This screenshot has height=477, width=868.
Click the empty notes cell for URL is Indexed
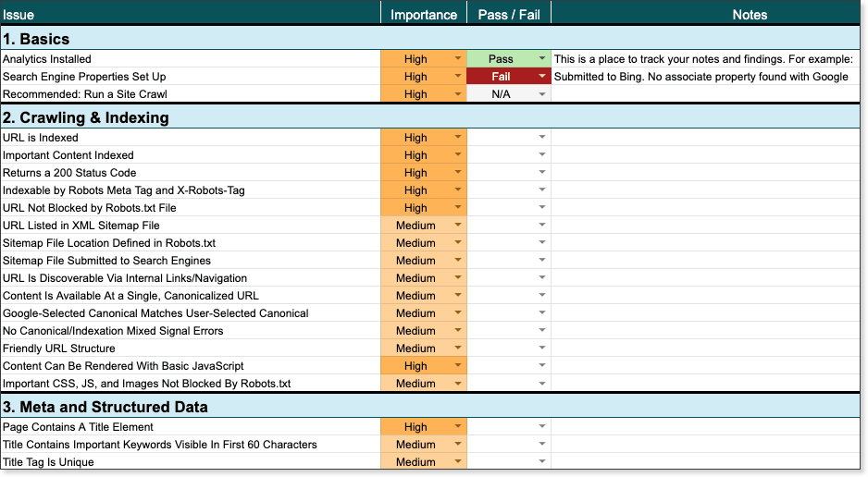tap(709, 138)
